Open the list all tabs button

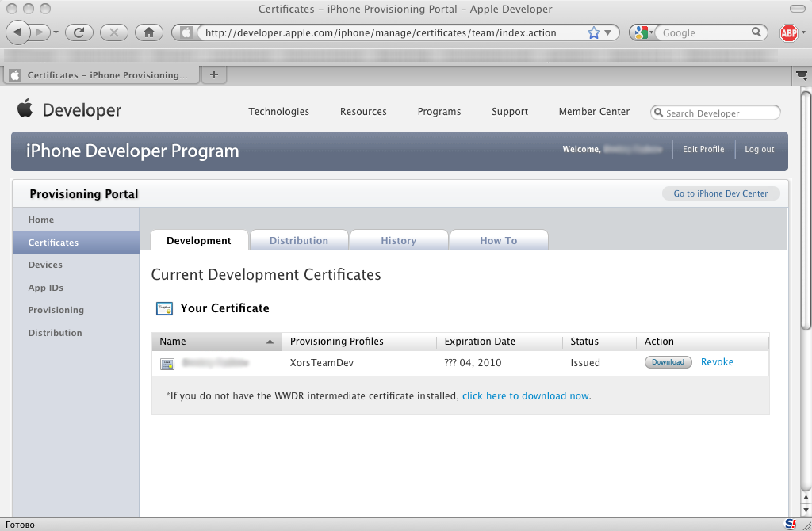click(802, 75)
